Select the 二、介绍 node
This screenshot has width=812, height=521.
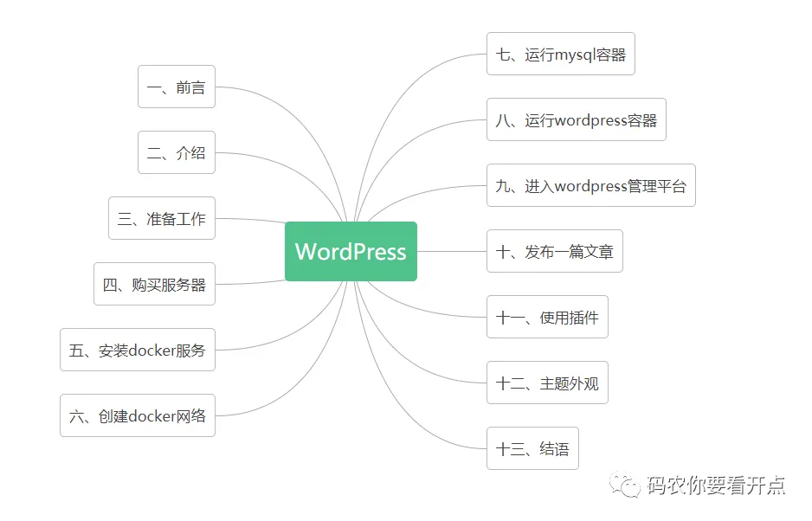point(176,152)
